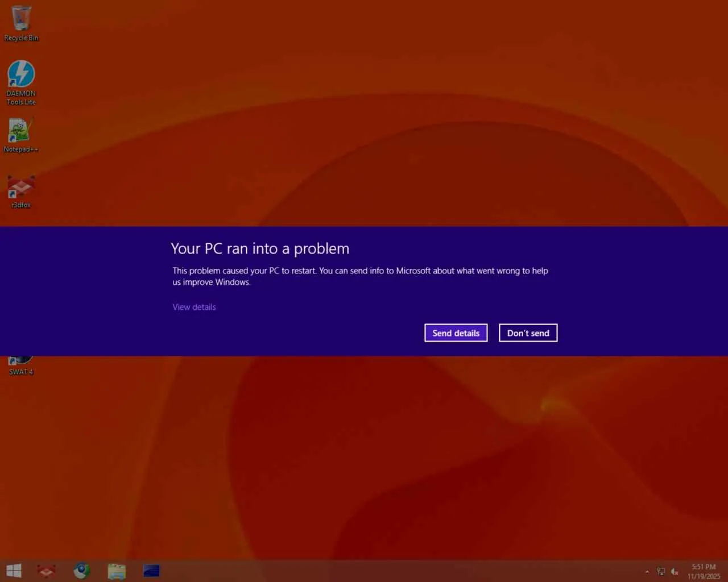Select the SWAT 4 desktop shortcut label
Image resolution: width=728 pixels, height=582 pixels.
click(21, 372)
